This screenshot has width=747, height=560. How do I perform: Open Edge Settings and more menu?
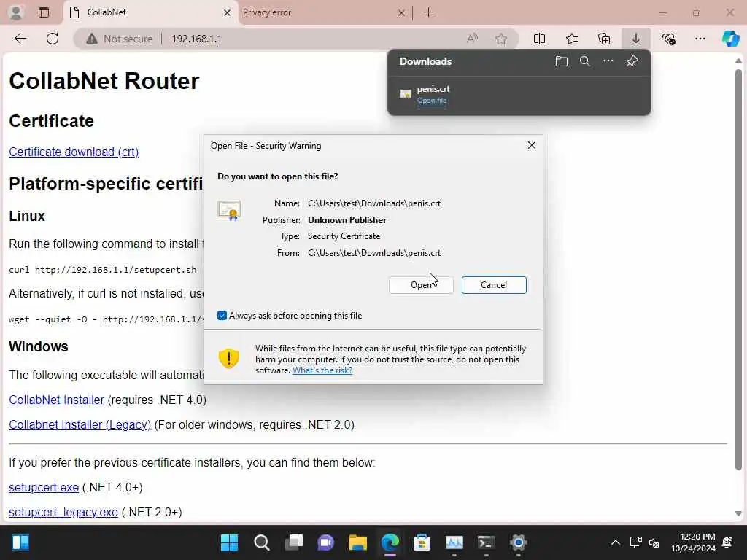(x=700, y=39)
